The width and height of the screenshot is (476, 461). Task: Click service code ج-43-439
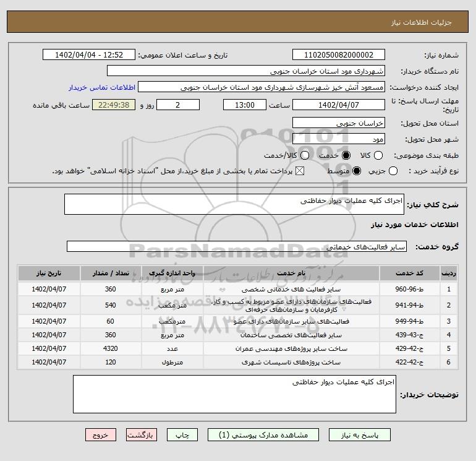coord(409,335)
